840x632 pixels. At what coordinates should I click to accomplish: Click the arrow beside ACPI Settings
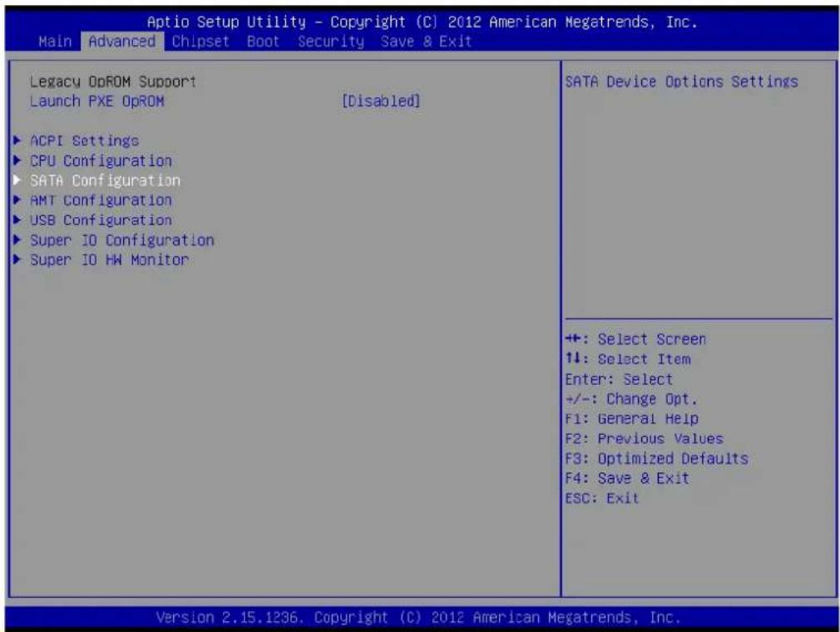17,141
